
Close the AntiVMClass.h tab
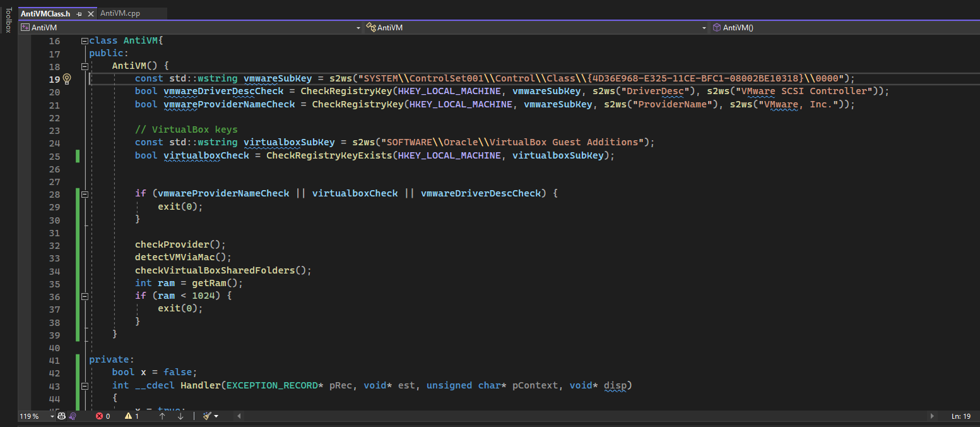point(90,13)
